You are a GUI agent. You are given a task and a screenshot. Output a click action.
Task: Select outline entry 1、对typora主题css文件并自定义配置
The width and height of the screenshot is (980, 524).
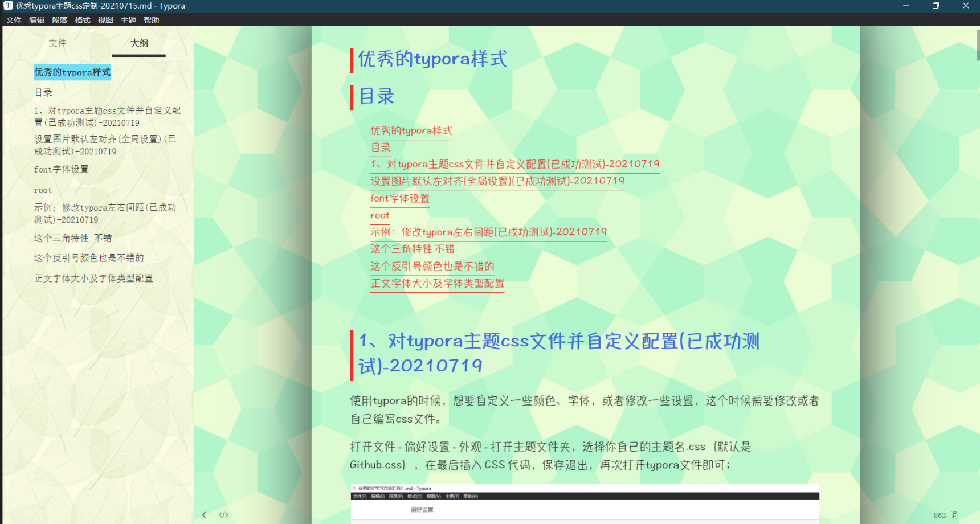tap(108, 117)
